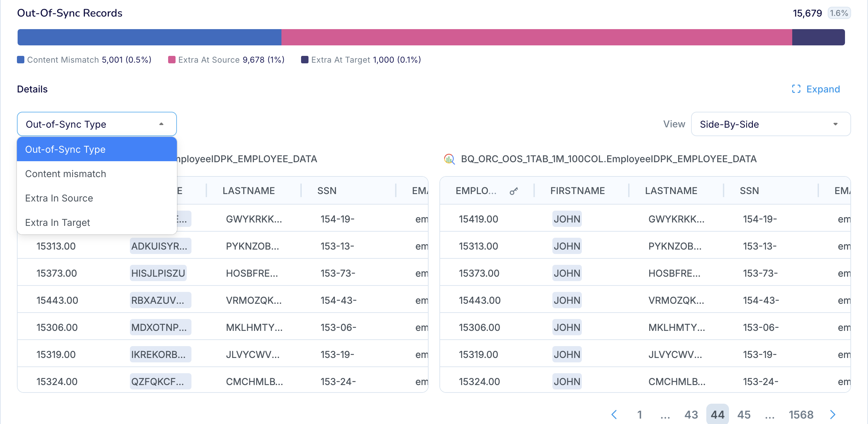Click the Extra At Source legend square
Image resolution: width=868 pixels, height=424 pixels.
tap(172, 59)
